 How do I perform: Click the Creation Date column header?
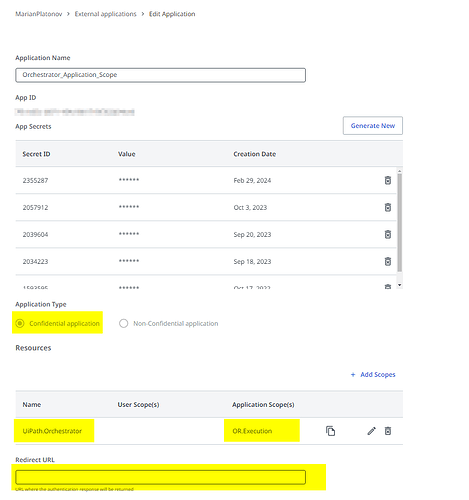click(x=255, y=154)
